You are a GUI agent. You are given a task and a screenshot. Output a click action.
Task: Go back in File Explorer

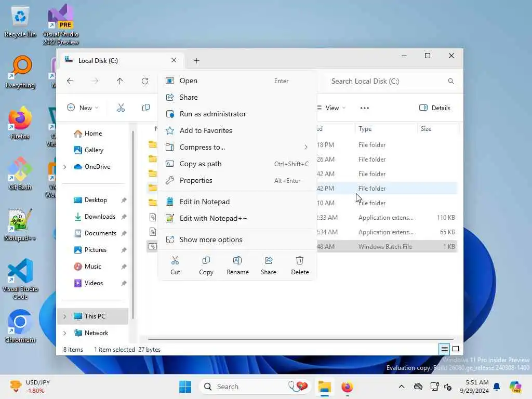[x=70, y=81]
